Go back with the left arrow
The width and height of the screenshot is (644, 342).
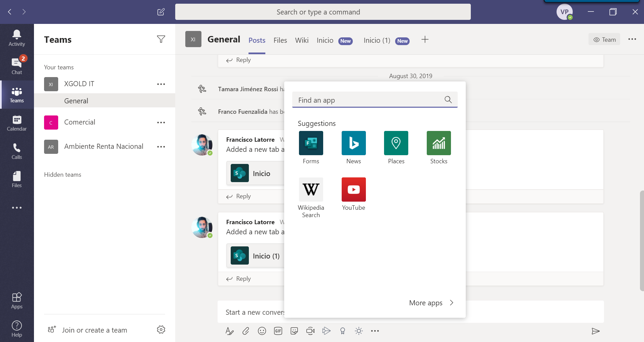pos(10,12)
